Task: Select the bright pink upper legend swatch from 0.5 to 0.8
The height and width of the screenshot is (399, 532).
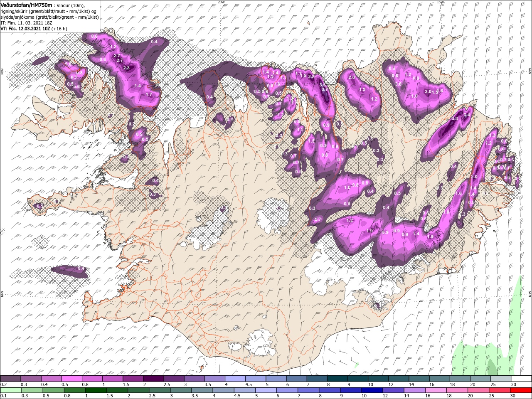Action: pos(72,378)
